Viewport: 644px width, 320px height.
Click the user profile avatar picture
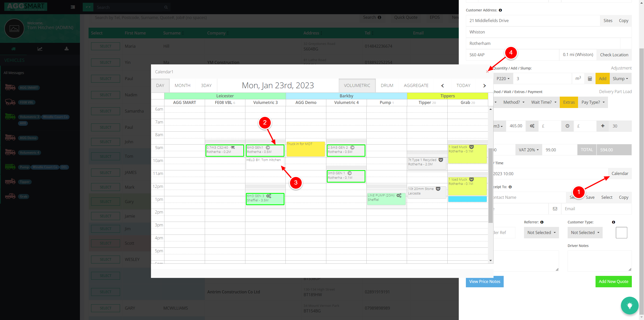(x=14, y=28)
